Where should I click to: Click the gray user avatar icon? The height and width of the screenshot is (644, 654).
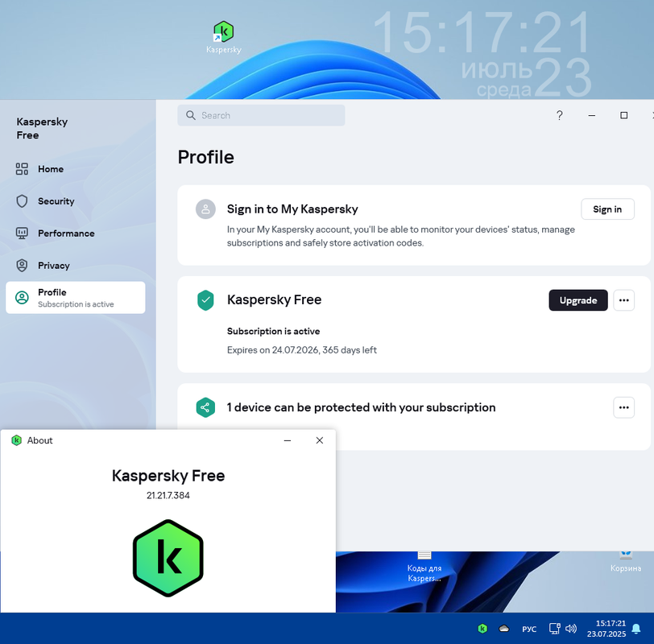205,209
